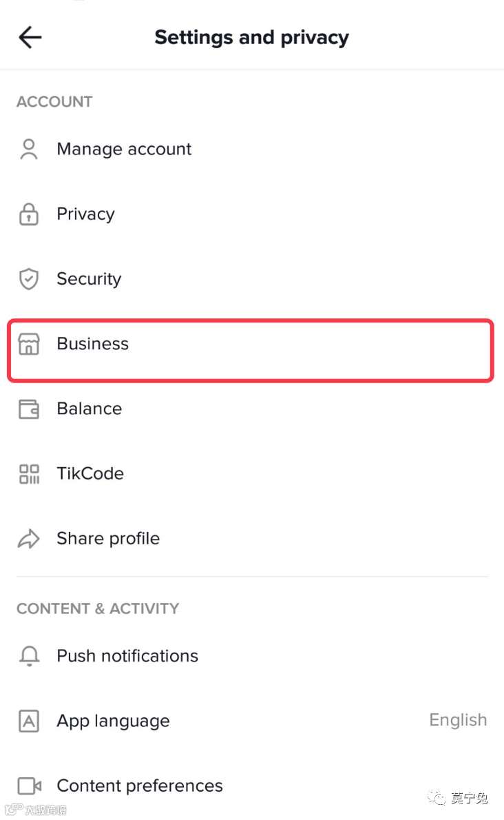The image size is (504, 820).
Task: Tap the TikCode QR icon
Action: (29, 473)
